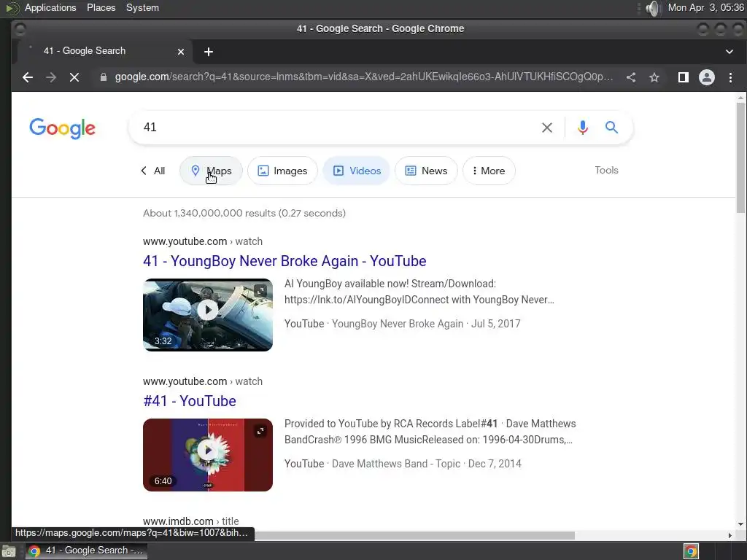Submit search with magnifier icon
The image size is (747, 560).
tap(611, 127)
